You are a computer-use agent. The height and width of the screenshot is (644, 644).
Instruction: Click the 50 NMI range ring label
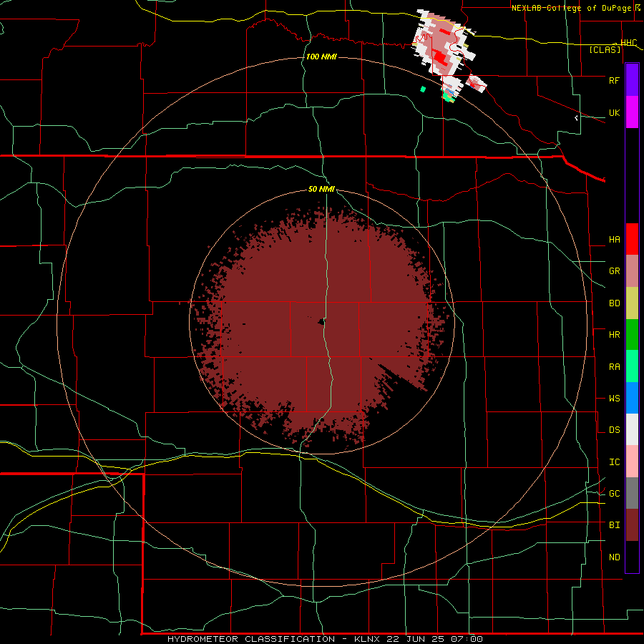click(x=321, y=189)
